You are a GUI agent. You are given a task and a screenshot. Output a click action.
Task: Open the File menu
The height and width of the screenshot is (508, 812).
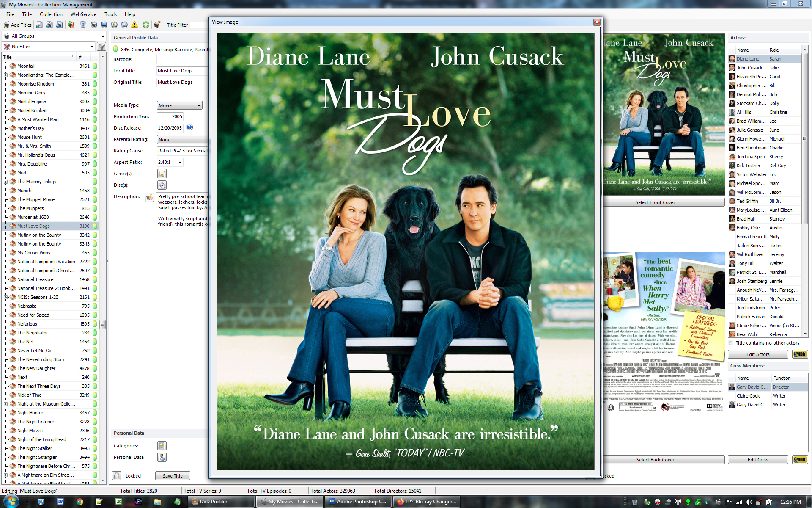pos(10,14)
